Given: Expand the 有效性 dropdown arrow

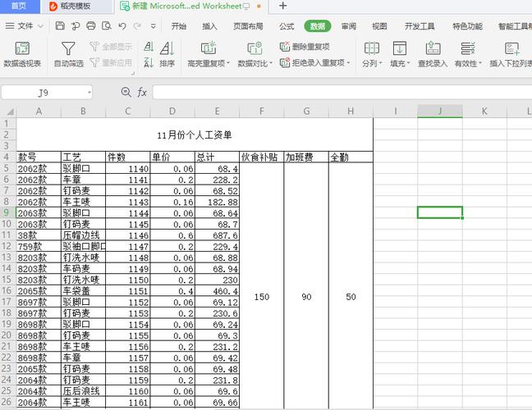Looking at the screenshot, I should click(x=479, y=63).
